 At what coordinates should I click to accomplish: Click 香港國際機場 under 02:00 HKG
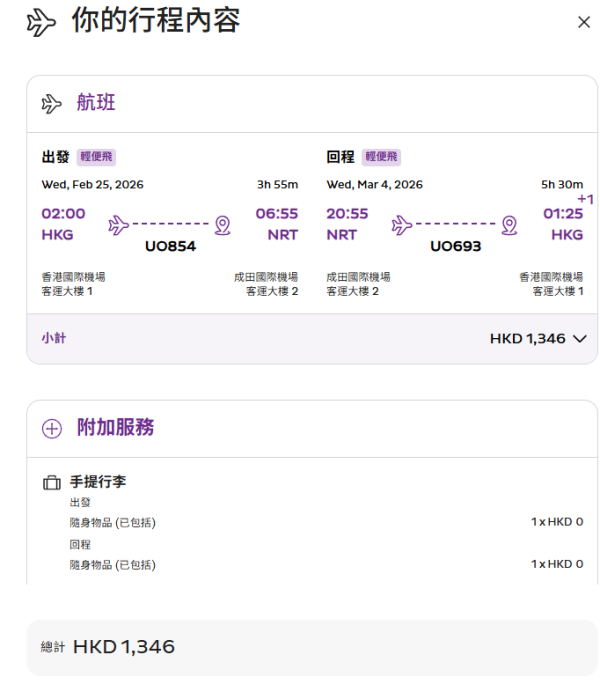[x=74, y=277]
